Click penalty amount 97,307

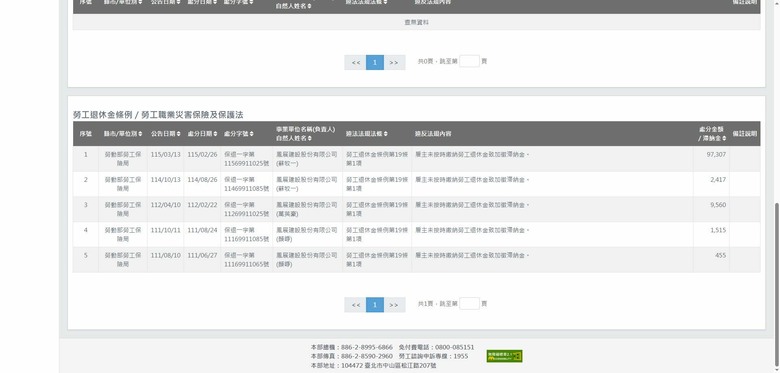coord(716,155)
